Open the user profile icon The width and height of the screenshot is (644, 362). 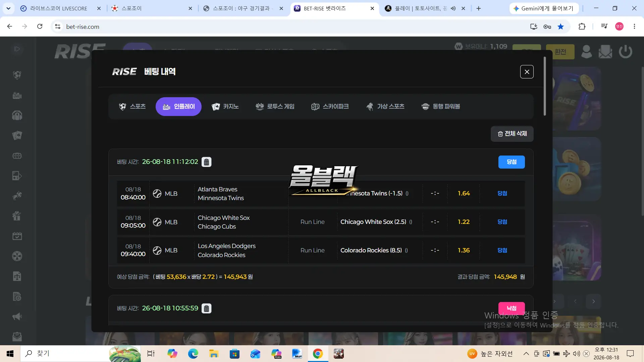point(587,52)
